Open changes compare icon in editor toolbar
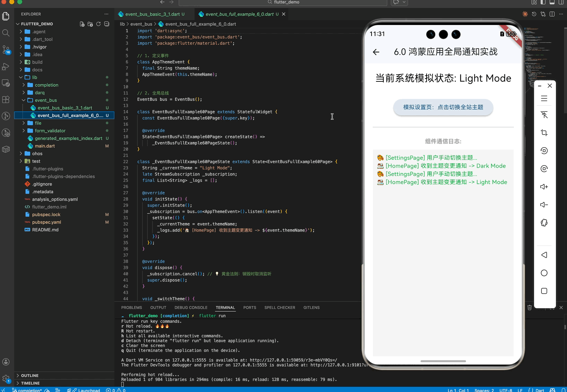This screenshot has height=392, width=567. pos(543,14)
